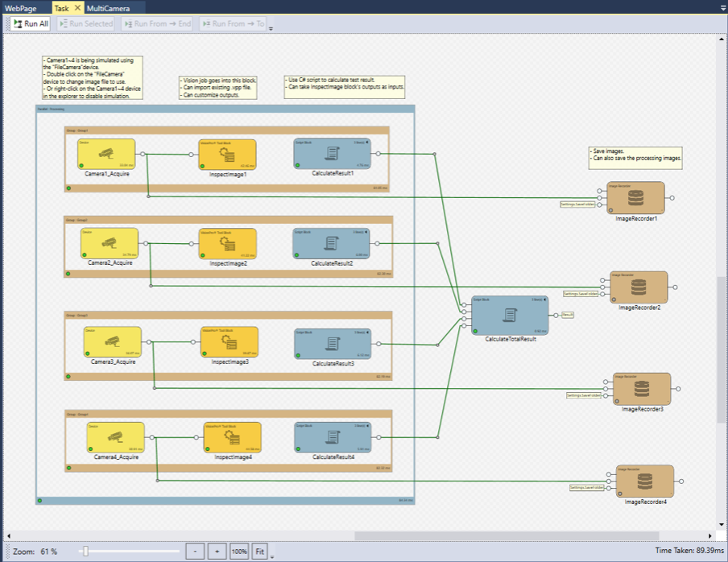Select the InspectImage3 tool block icon
This screenshot has width=728, height=562.
tap(230, 342)
